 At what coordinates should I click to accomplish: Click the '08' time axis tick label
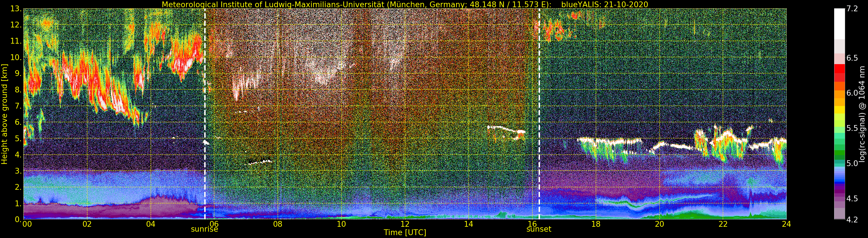(278, 224)
